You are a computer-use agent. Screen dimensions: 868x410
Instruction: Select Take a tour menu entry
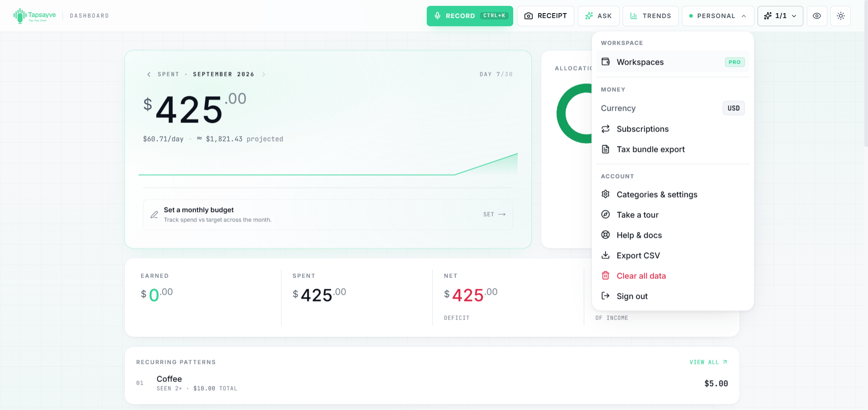tap(672, 215)
